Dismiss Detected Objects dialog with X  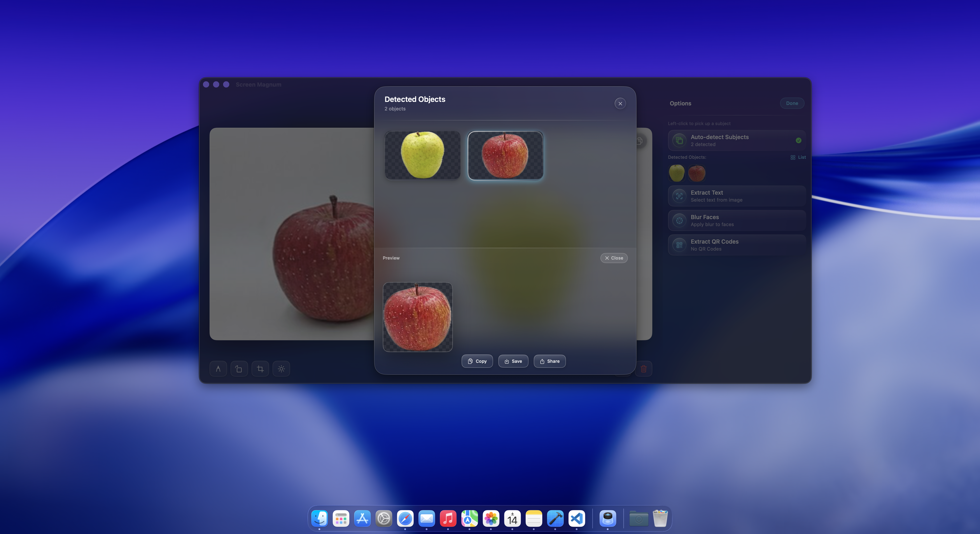click(620, 103)
